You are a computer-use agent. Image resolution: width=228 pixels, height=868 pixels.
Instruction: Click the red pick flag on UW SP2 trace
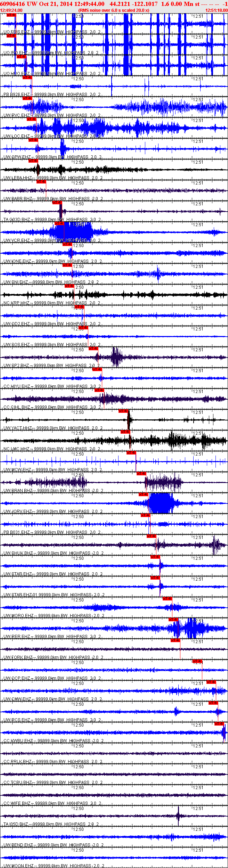(93, 349)
